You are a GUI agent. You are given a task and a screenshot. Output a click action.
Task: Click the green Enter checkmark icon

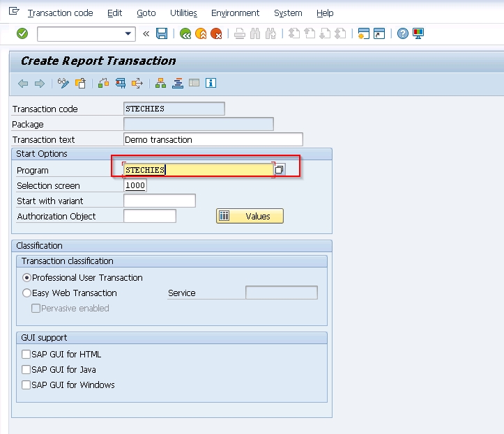[x=22, y=33]
